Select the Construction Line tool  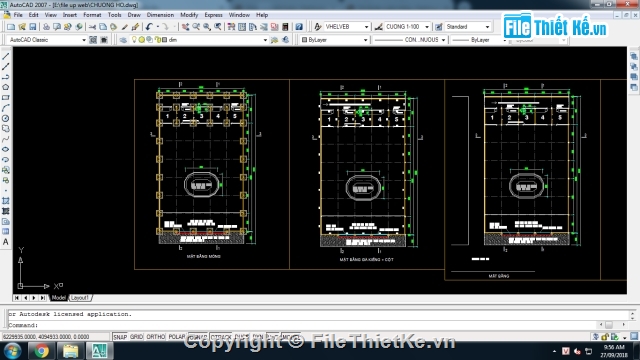(x=6, y=67)
